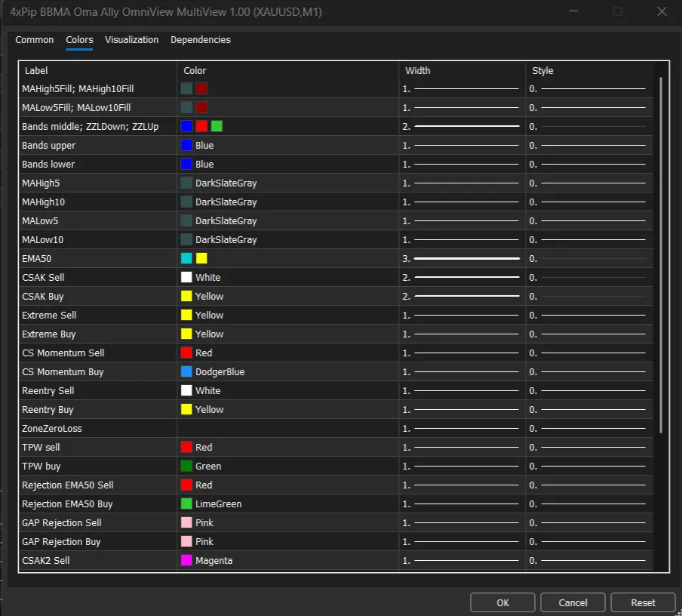Pick the green swatch in Bands middle row

(x=217, y=127)
